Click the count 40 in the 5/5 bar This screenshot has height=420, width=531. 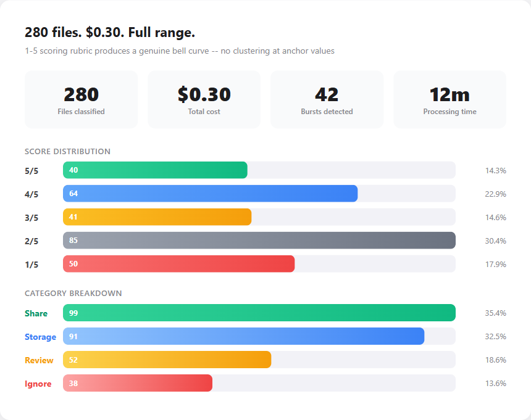(73, 170)
